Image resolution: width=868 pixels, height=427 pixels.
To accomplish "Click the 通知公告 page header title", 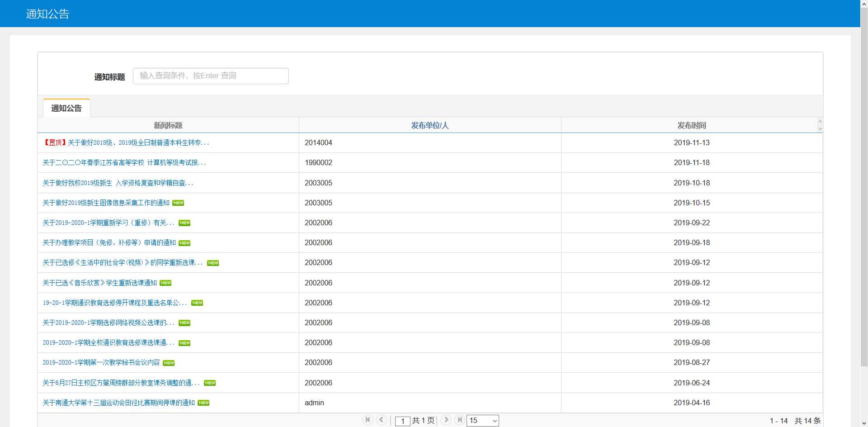I will point(47,14).
